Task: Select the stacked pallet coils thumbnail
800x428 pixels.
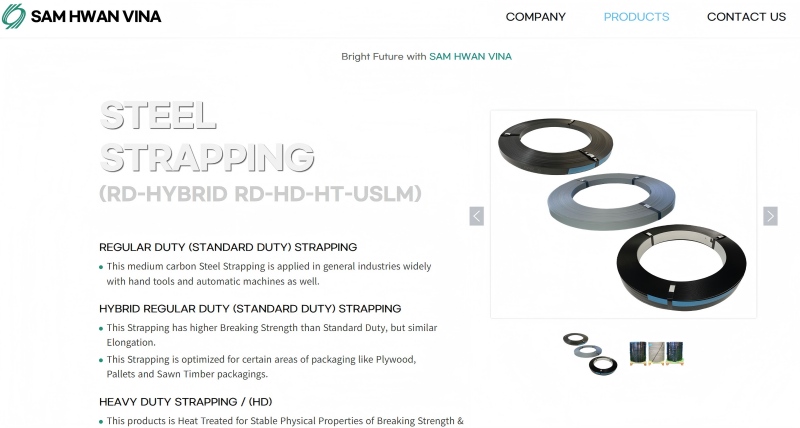Action: 657,354
